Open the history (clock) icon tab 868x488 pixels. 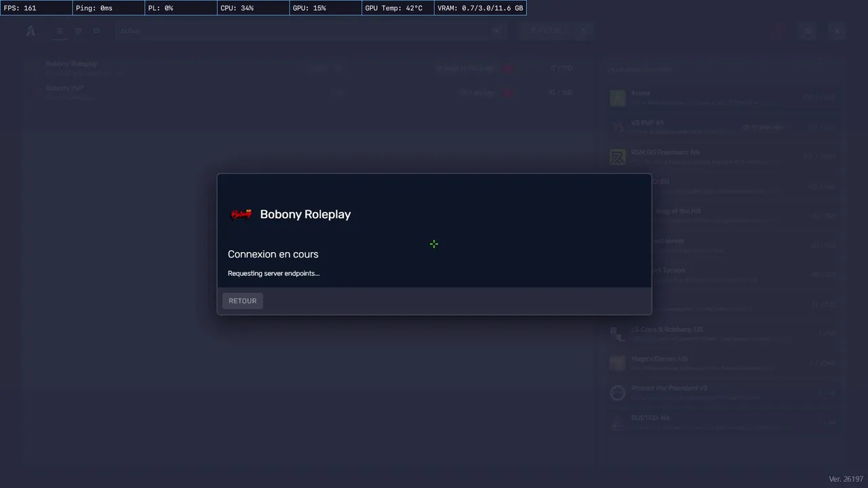coord(78,30)
